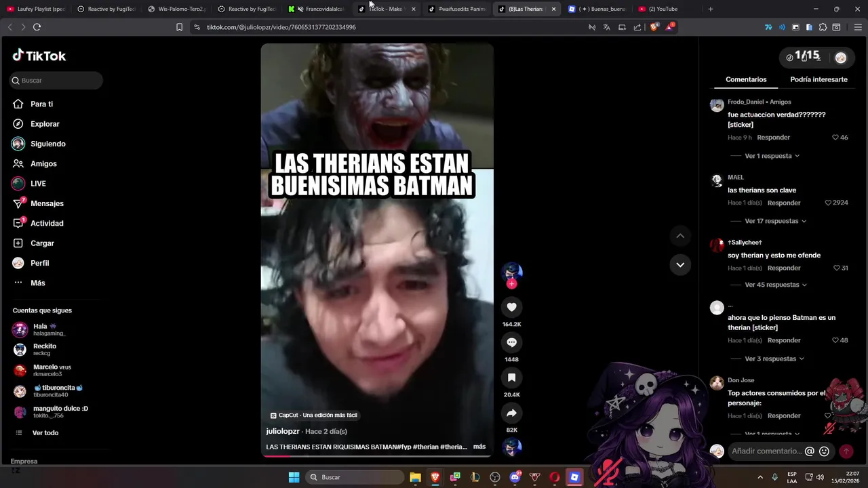This screenshot has height=488, width=868.
Task: Post comment with red send arrow
Action: (846, 451)
